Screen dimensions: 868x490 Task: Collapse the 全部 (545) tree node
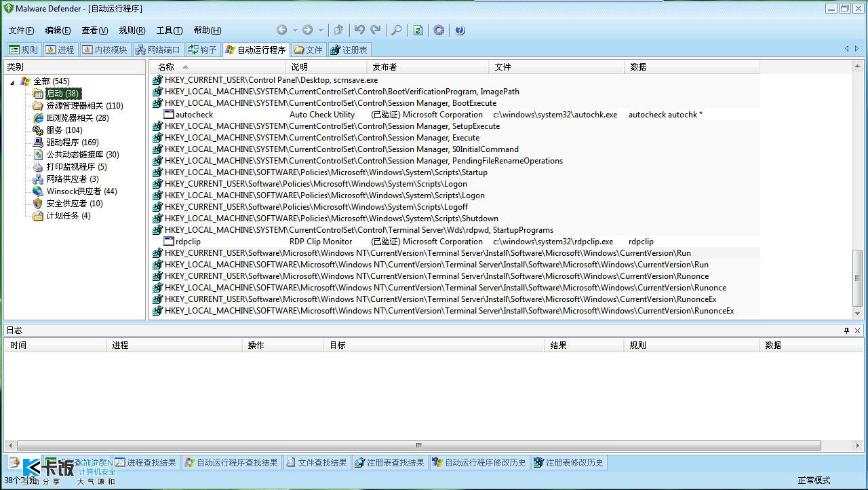[12, 81]
